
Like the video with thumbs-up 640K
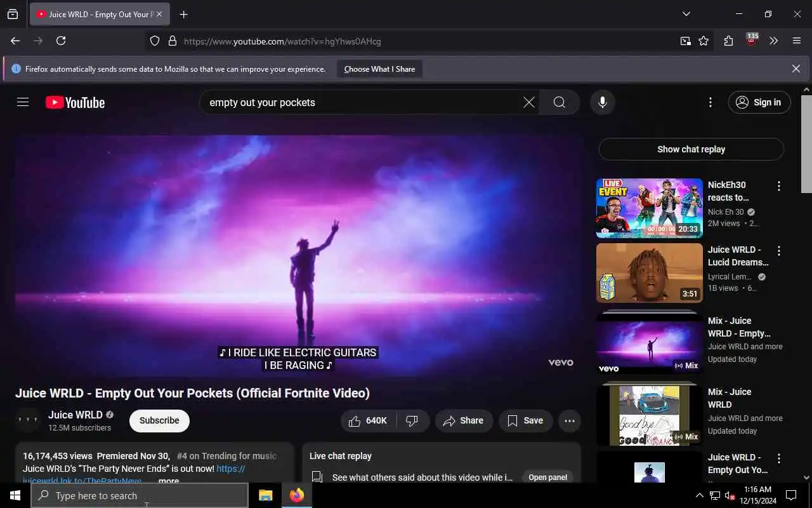[x=369, y=420]
